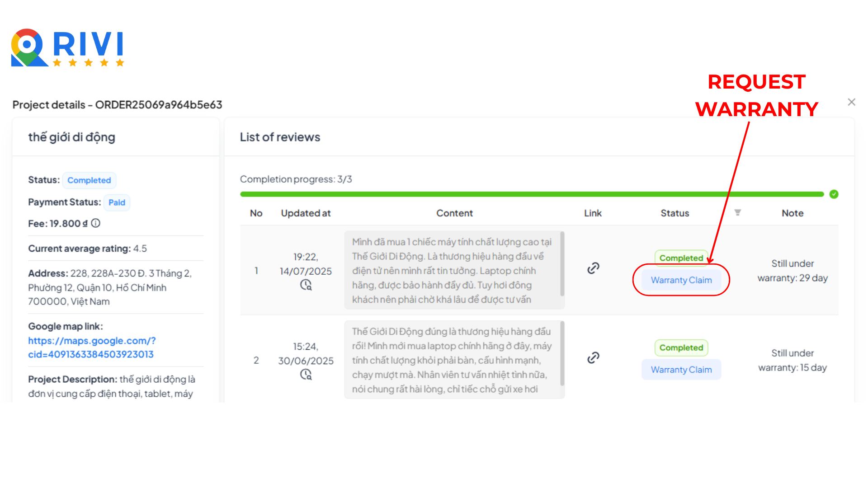
Task: Click Completed badge in review 2
Action: pos(681,347)
